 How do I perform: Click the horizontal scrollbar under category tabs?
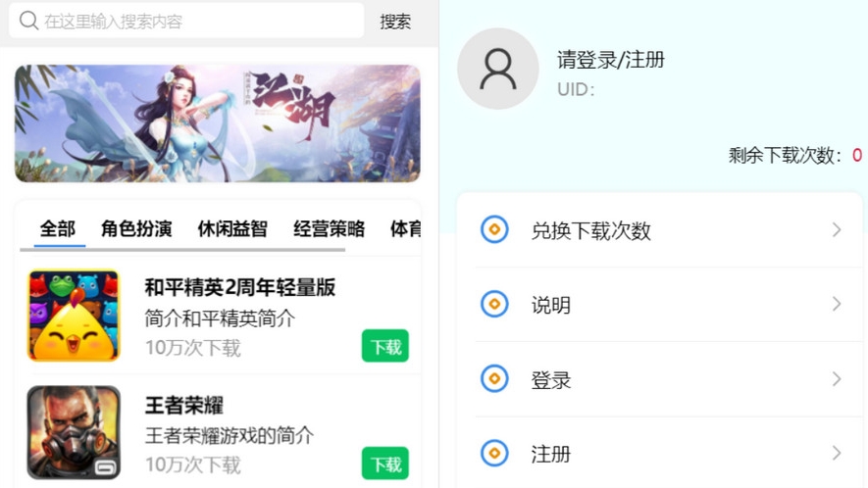coord(182,250)
